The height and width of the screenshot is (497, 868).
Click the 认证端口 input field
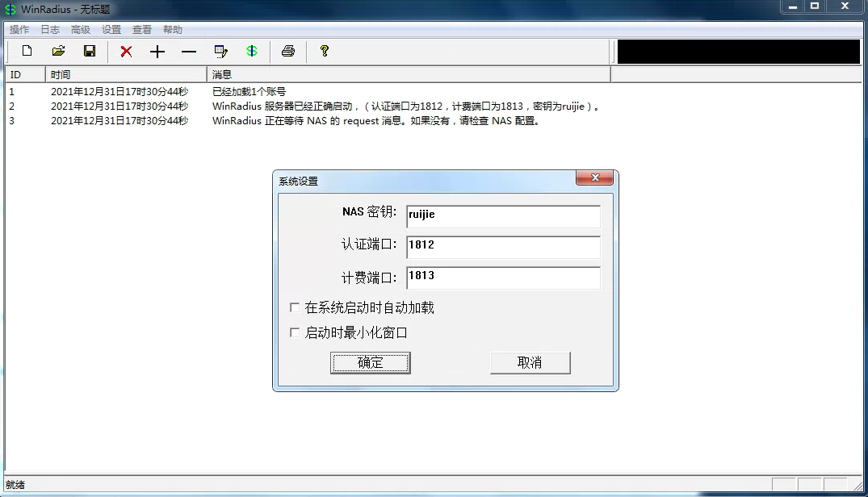click(x=503, y=247)
